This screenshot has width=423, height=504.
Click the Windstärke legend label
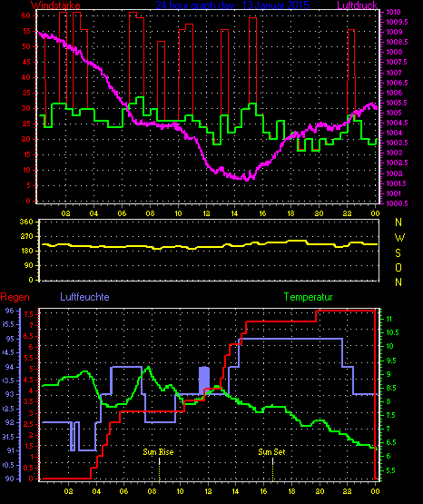click(55, 5)
